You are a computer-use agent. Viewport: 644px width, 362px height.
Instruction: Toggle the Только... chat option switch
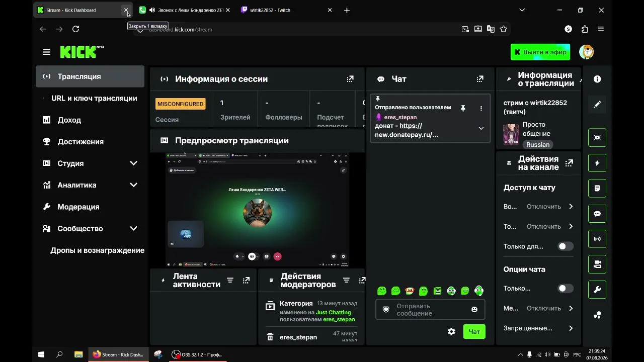click(x=566, y=289)
